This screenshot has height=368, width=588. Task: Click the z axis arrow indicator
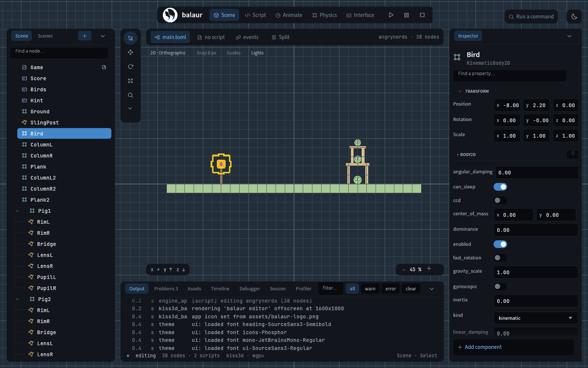(180, 270)
